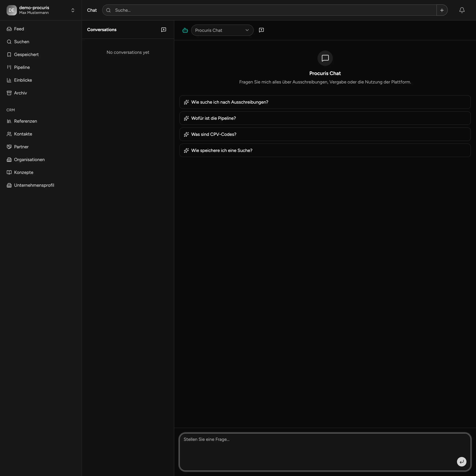The width and height of the screenshot is (476, 476).
Task: Click the Gespeichert bookmark icon
Action: click(x=9, y=54)
